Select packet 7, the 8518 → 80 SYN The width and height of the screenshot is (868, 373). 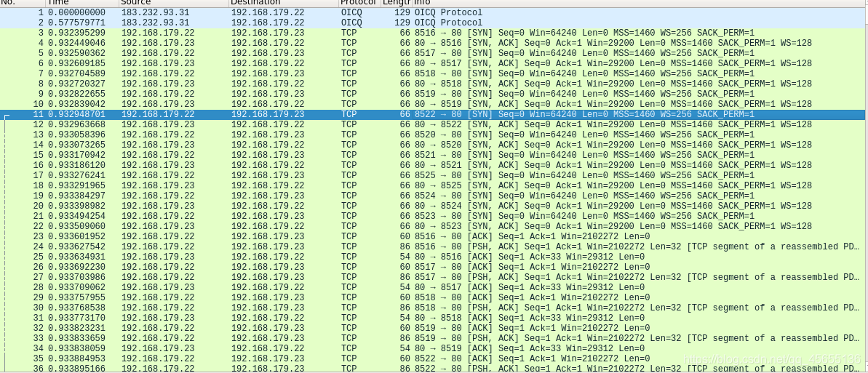tap(434, 73)
